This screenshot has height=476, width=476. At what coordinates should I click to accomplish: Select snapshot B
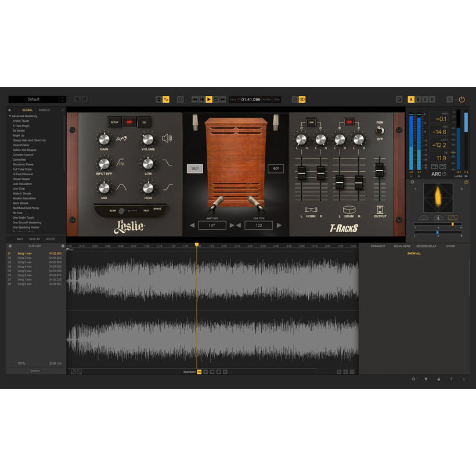click(x=418, y=99)
